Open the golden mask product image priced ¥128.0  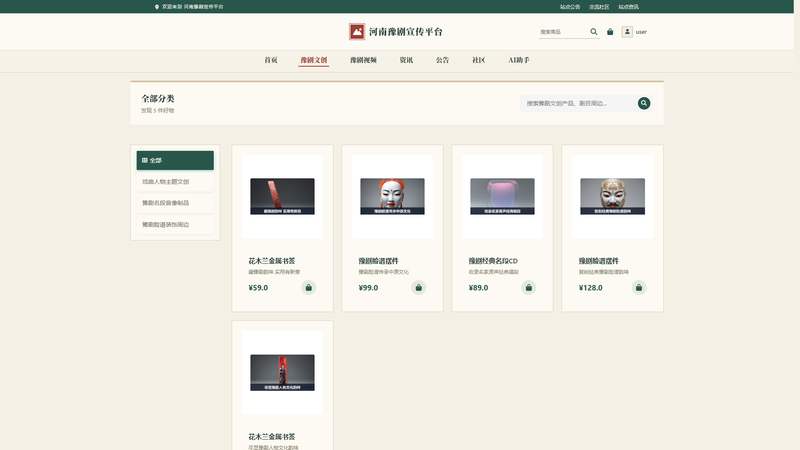pyautogui.click(x=612, y=196)
